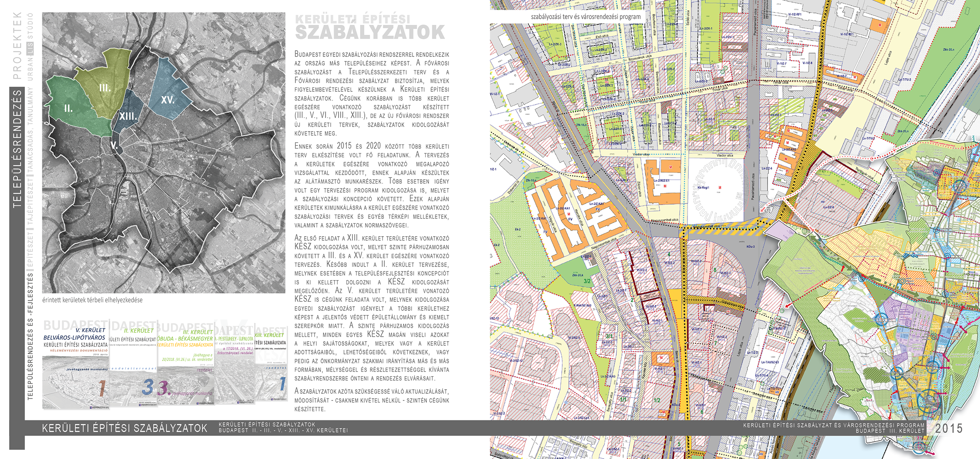
Task: Select the vertical 'TANÁCSADÁS, TANULMÁNY' side label
Action: 30,130
